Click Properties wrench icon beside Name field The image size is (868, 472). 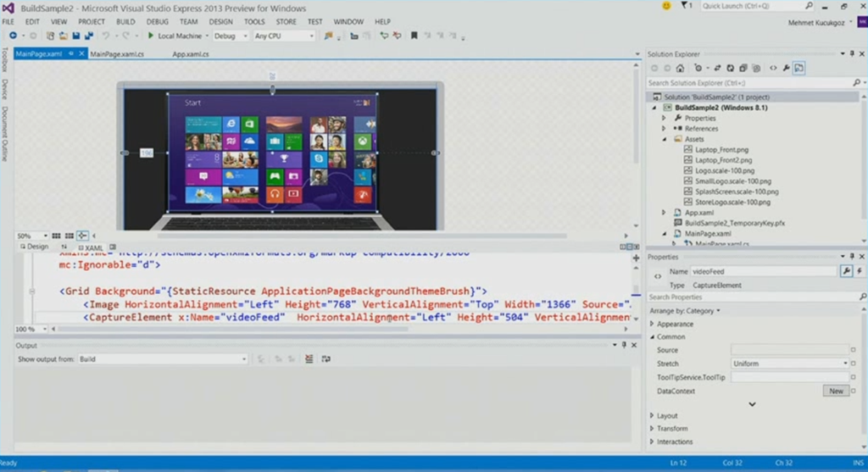tap(847, 271)
